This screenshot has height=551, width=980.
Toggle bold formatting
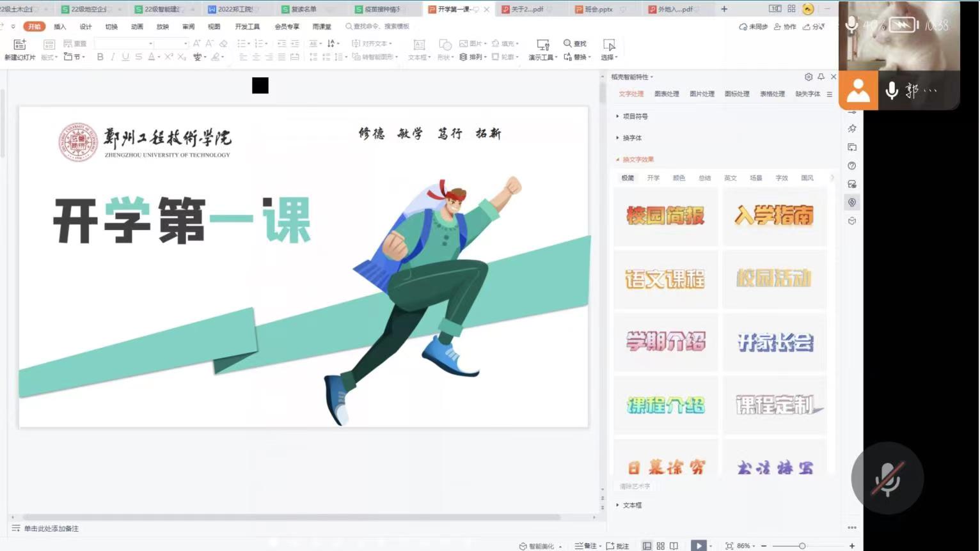pos(100,57)
